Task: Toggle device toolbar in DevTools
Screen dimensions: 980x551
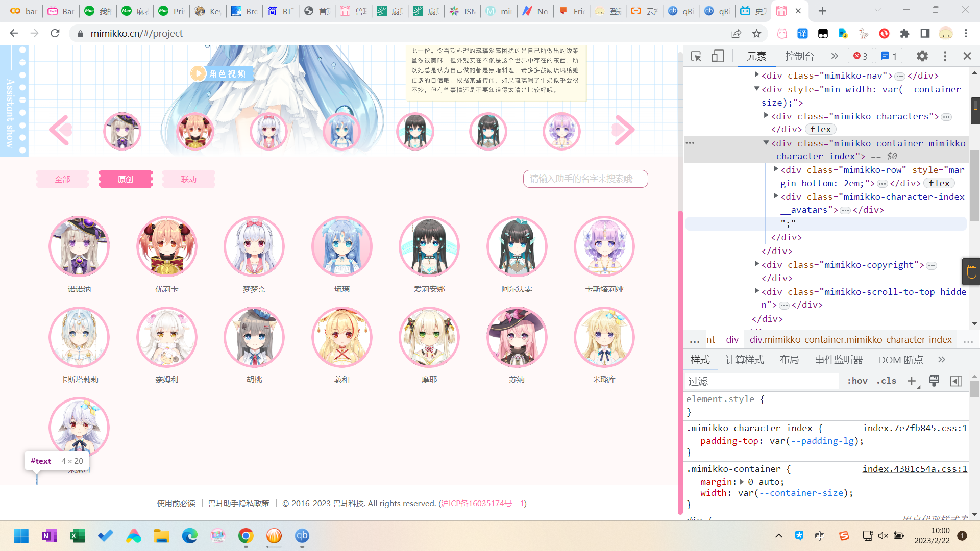Action: 717,56
